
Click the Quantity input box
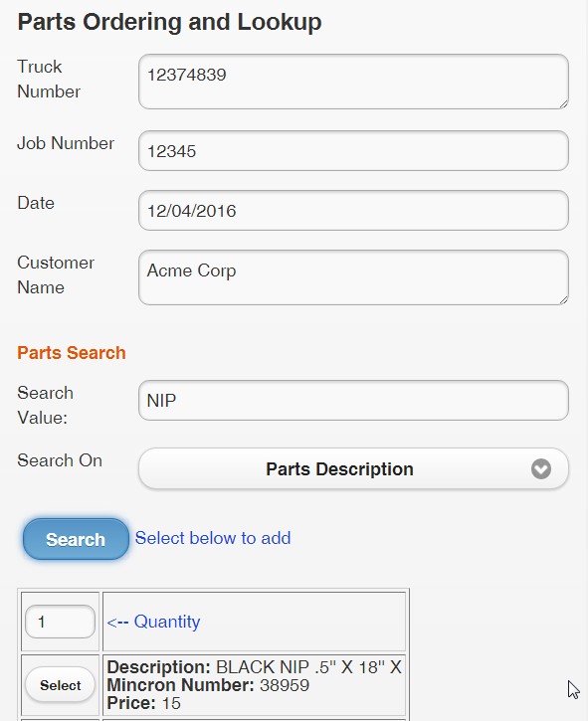click(x=61, y=622)
